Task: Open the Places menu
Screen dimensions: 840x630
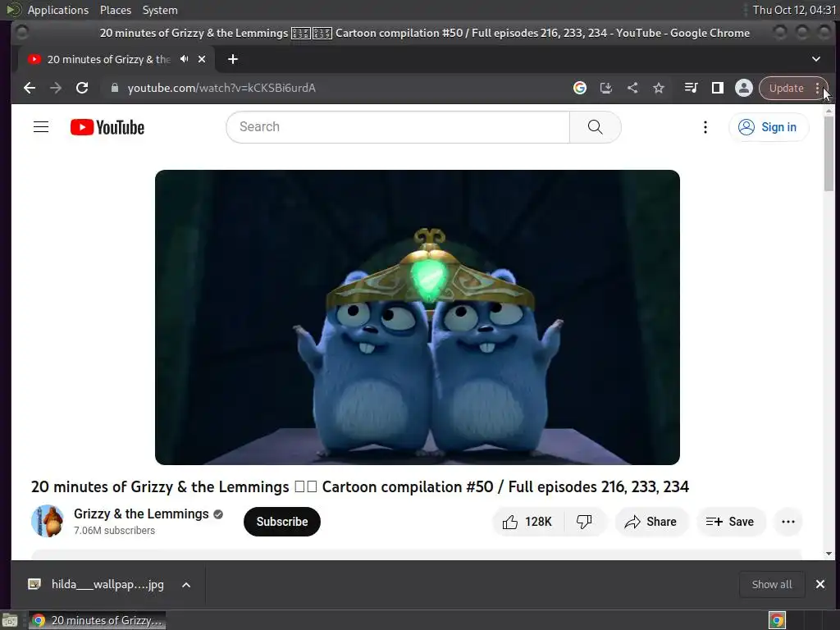Action: [115, 10]
